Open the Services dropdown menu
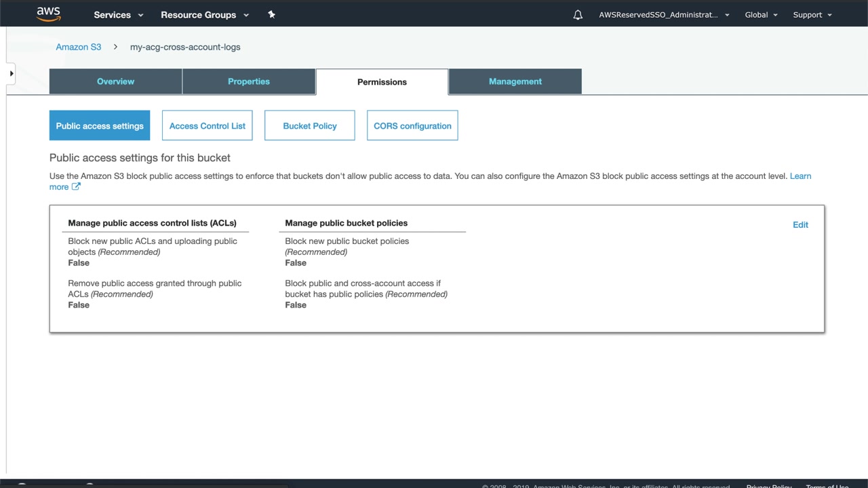Screen dimensions: 868x488 point(119,15)
